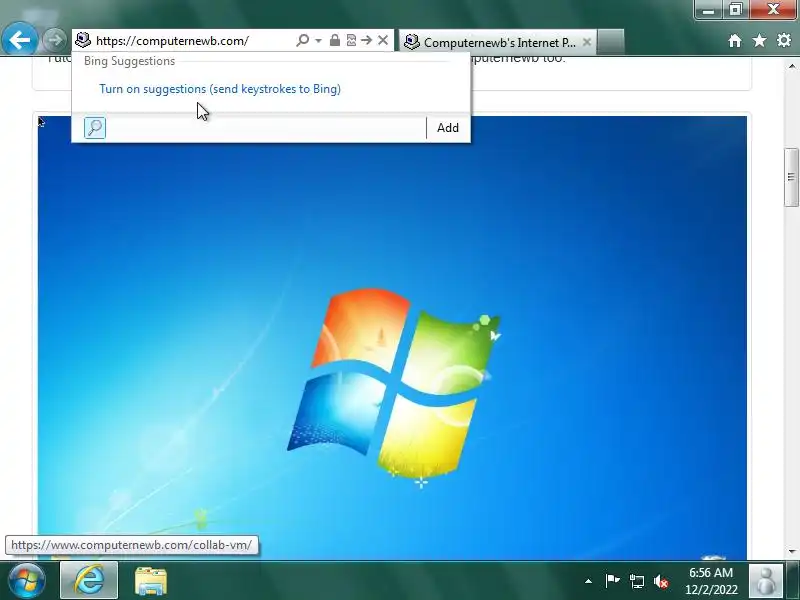Click the Windows 7 desktop preview image
This screenshot has height=600, width=800.
pos(392,337)
